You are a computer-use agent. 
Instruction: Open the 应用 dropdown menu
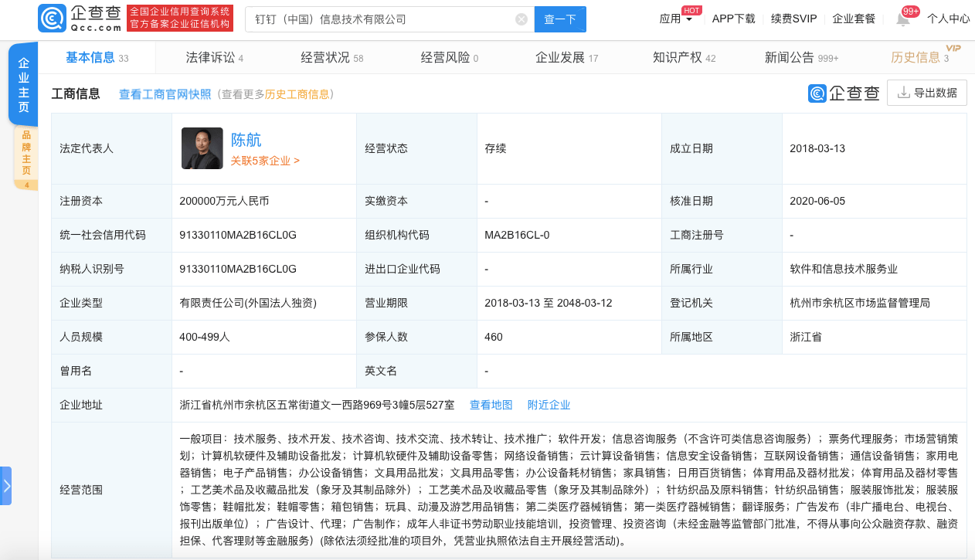(x=676, y=19)
